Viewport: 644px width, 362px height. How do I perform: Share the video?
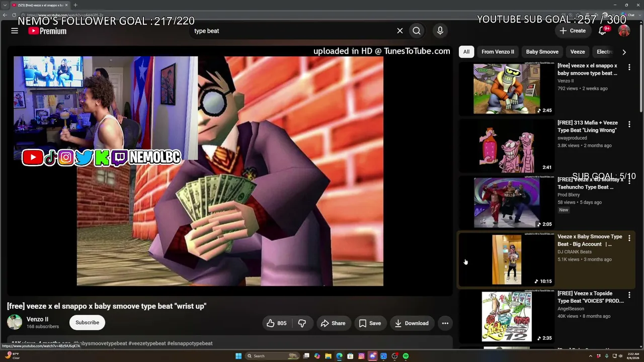click(333, 323)
